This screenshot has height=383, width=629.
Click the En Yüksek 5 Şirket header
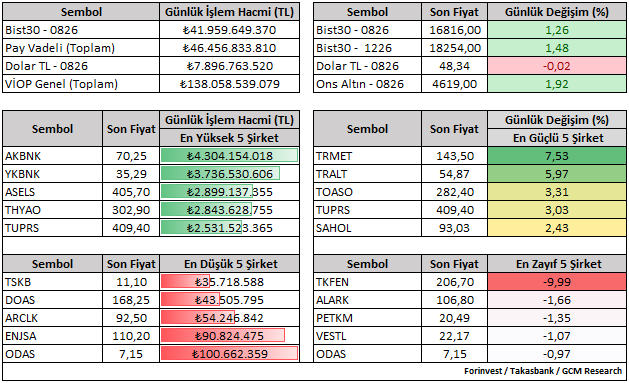click(229, 138)
